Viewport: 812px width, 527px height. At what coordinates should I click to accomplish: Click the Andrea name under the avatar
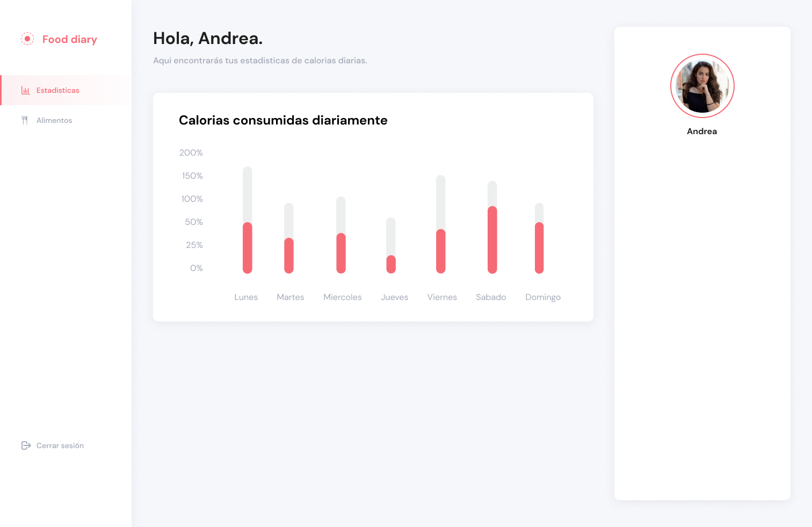click(702, 131)
